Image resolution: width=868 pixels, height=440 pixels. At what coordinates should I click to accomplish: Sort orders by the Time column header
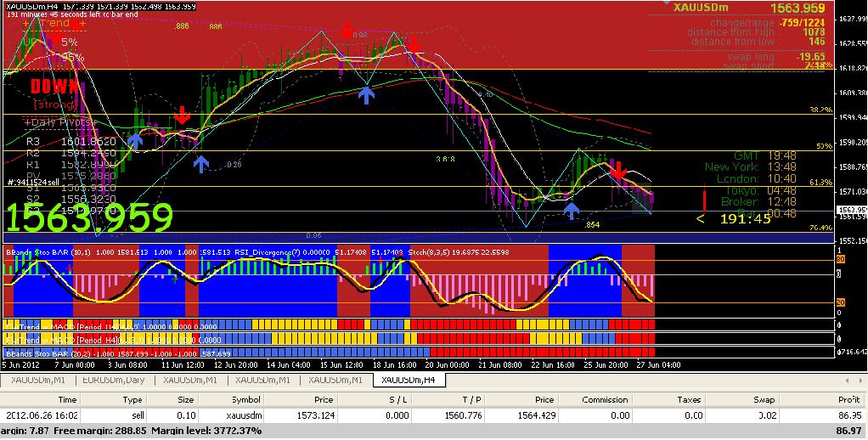click(66, 398)
